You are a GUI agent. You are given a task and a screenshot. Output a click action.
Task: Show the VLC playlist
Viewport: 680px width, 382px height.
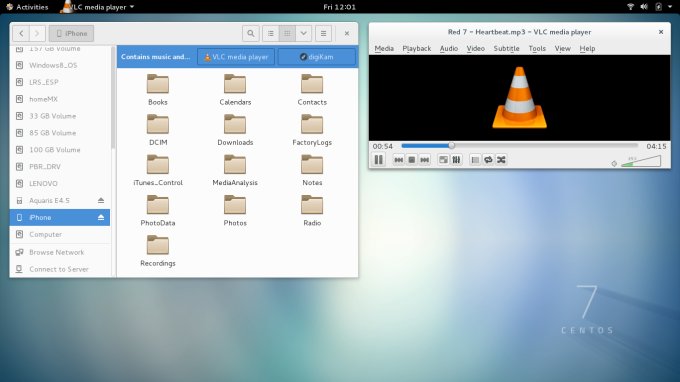coord(475,160)
